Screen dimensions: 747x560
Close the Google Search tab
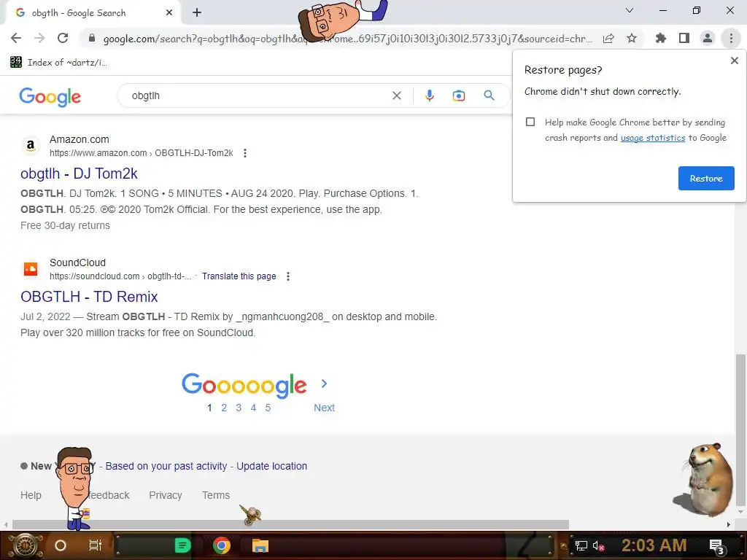169,13
